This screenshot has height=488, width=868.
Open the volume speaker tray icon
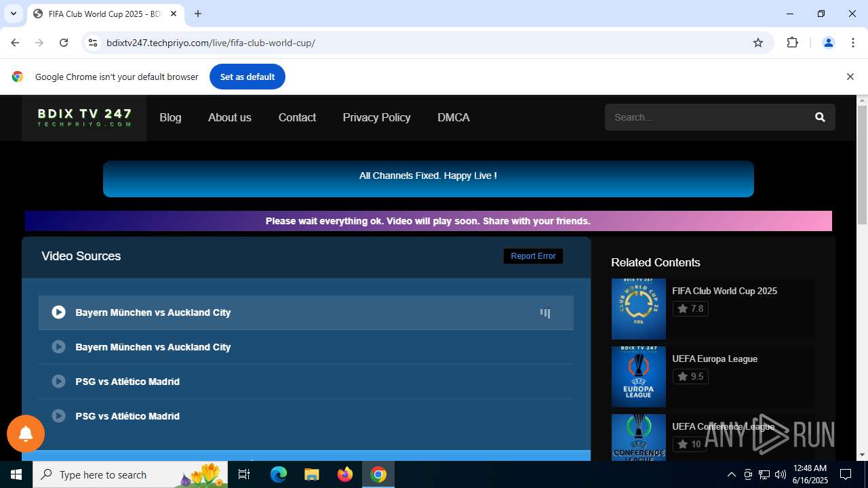point(781,474)
